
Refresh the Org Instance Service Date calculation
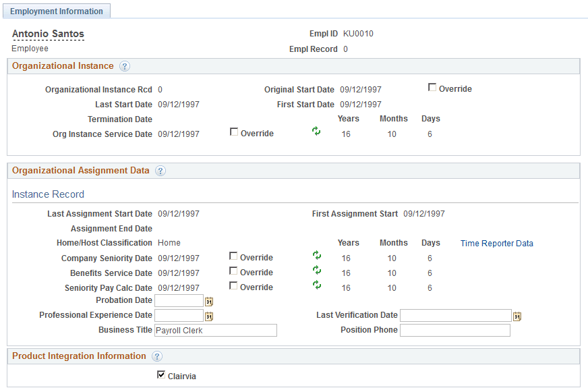point(316,132)
